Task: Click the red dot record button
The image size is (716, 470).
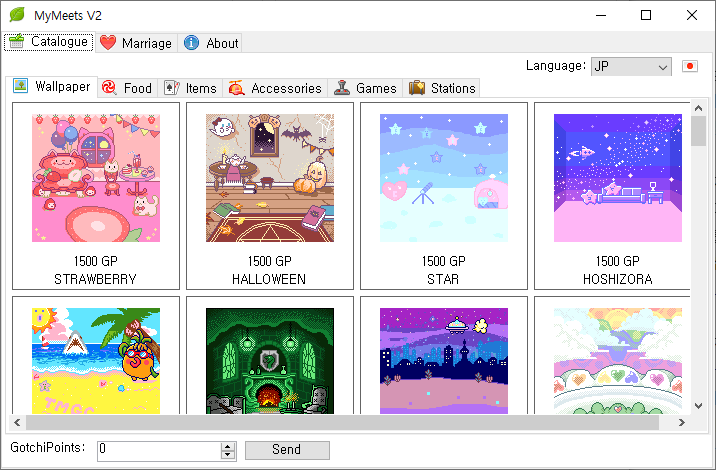Action: (690, 66)
